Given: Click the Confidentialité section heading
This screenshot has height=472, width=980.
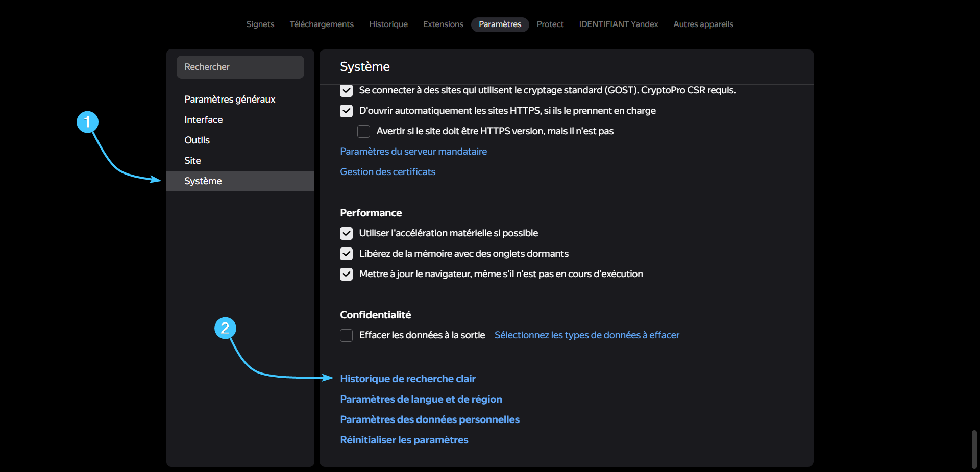Looking at the screenshot, I should 376,315.
